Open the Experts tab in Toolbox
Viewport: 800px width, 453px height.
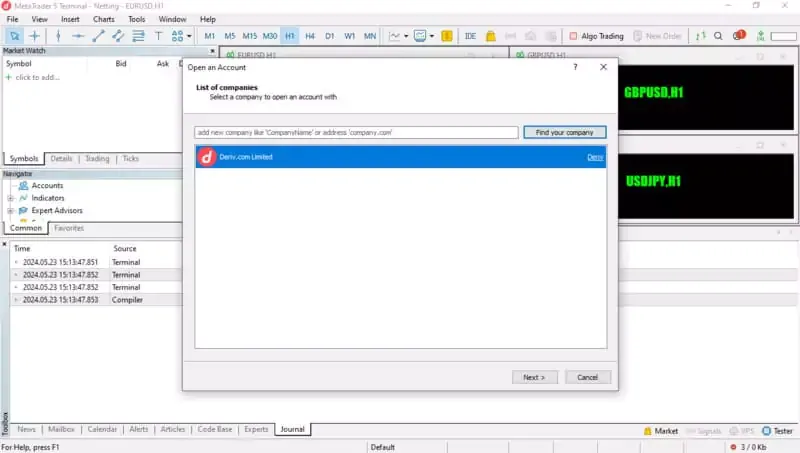(256, 429)
